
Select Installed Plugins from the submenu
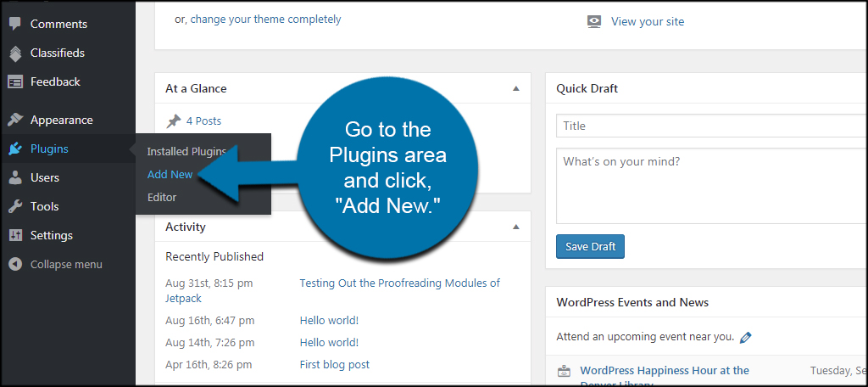pos(186,151)
